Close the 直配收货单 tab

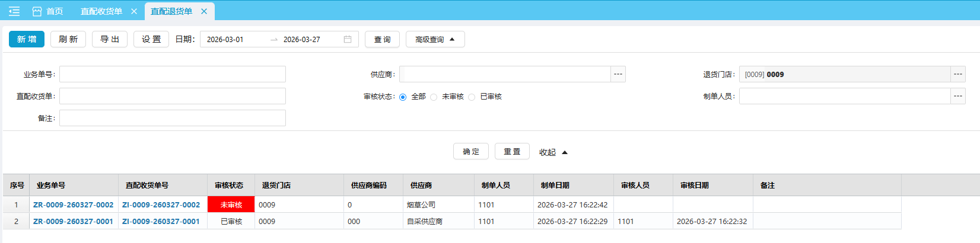[134, 11]
